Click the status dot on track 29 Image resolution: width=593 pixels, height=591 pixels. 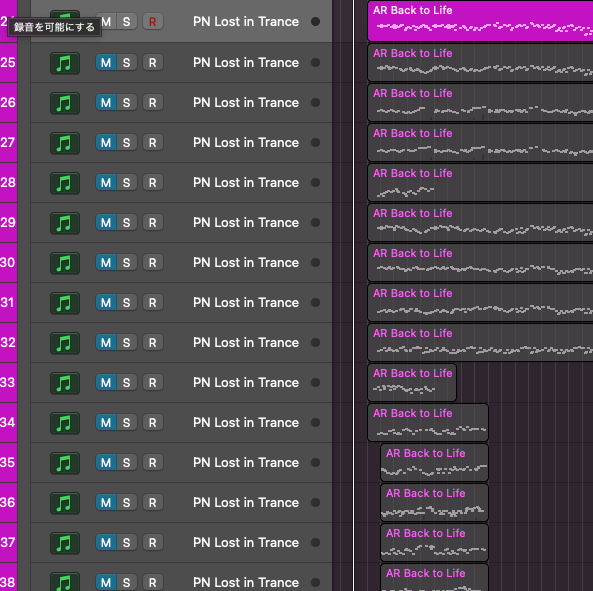click(x=315, y=223)
